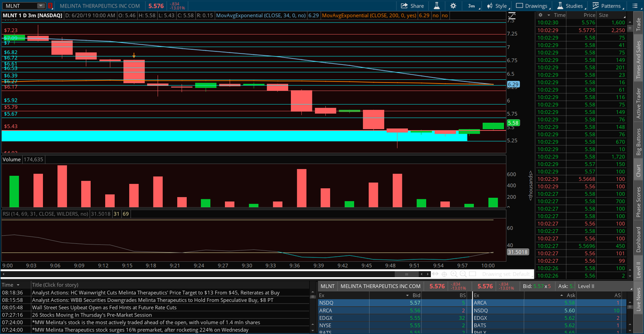
Task: Sort Time and Sales by Time column
Action: (x=560, y=16)
